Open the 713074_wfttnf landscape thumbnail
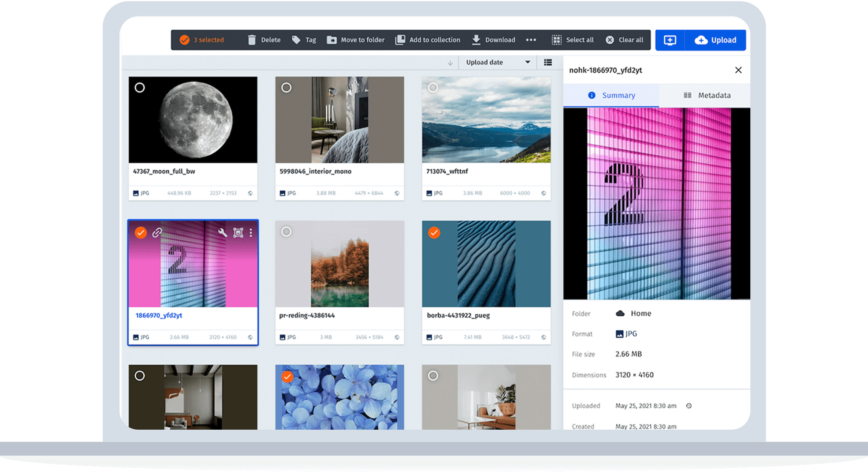This screenshot has height=472, width=868. pos(486,120)
